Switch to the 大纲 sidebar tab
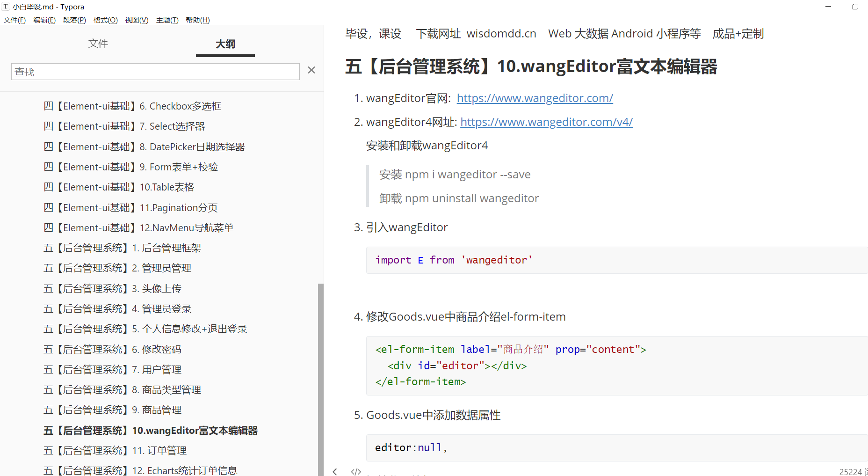868x476 pixels. coord(225,44)
